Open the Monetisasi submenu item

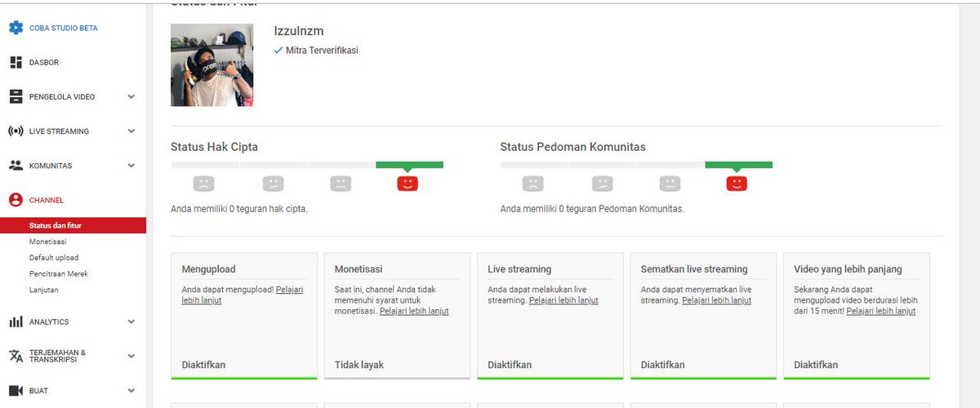(48, 242)
